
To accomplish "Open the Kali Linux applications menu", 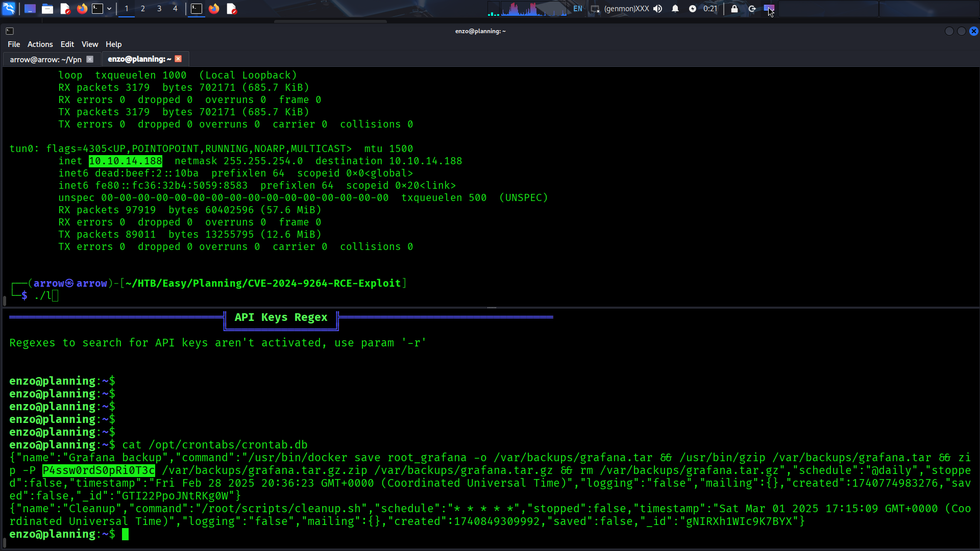I will pyautogui.click(x=9, y=9).
